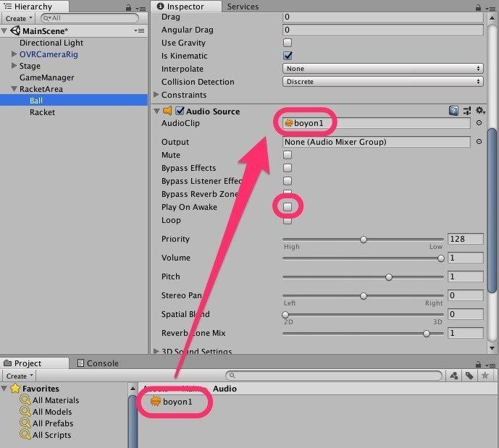Image resolution: width=499 pixels, height=448 pixels.
Task: Toggle the Bypass Listener Effects checkbox
Action: [x=288, y=181]
